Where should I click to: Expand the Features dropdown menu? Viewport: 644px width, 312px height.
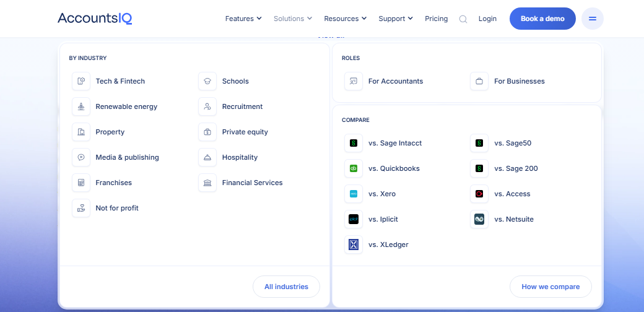pos(243,19)
